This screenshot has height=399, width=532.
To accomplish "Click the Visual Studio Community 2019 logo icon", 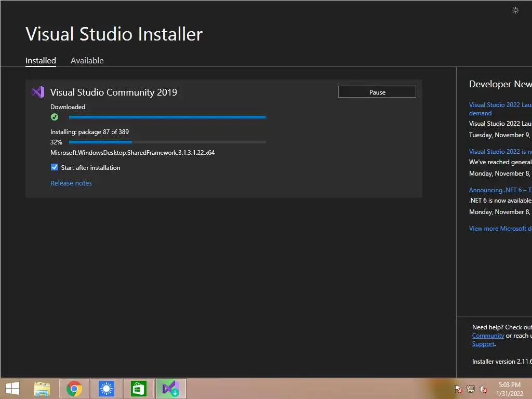I will 38,92.
